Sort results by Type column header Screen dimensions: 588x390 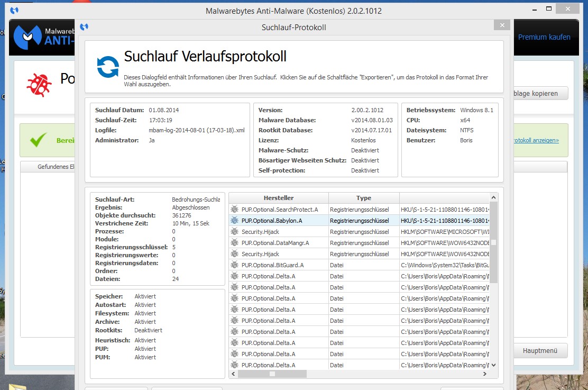click(x=364, y=198)
